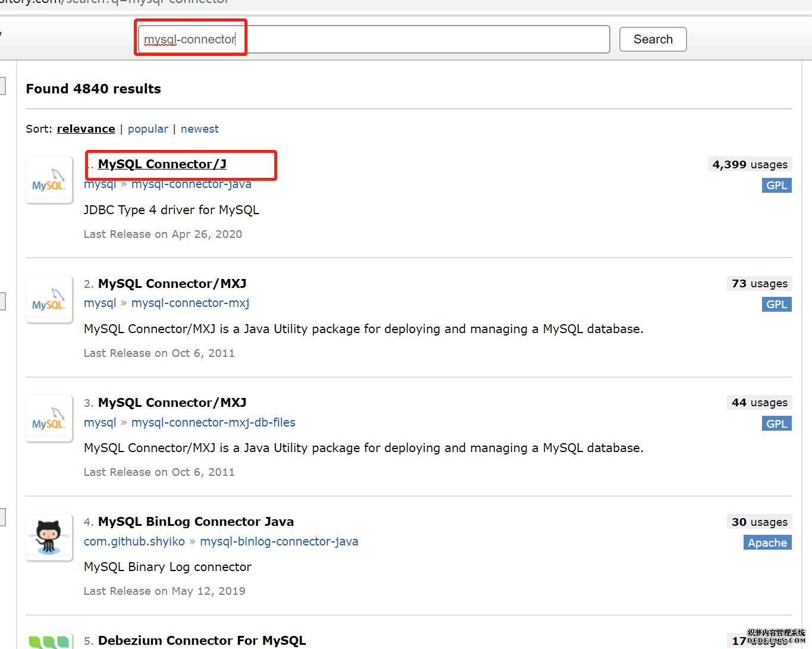Click the Apache license badge
This screenshot has width=812, height=649.
(767, 543)
